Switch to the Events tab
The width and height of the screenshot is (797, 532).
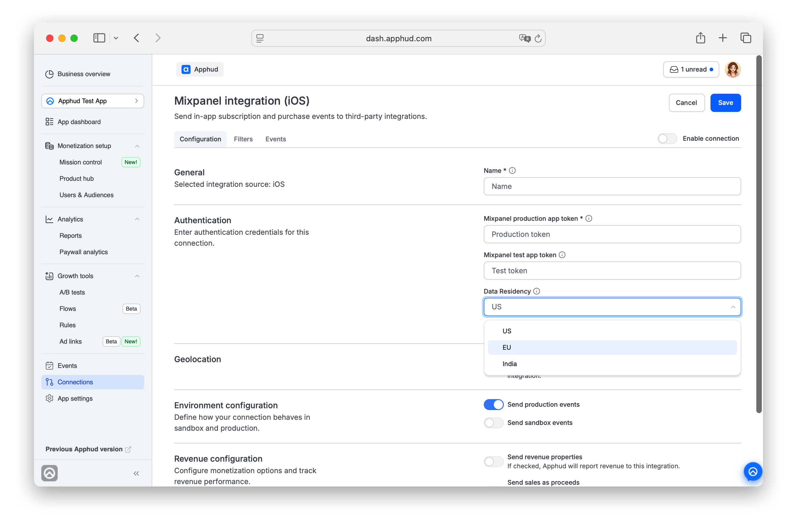click(x=276, y=139)
